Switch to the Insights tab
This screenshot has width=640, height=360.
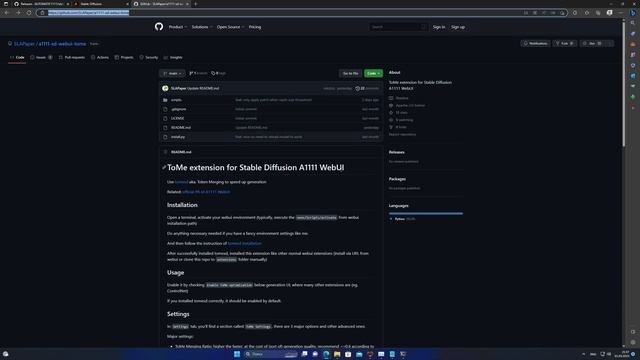click(x=173, y=58)
